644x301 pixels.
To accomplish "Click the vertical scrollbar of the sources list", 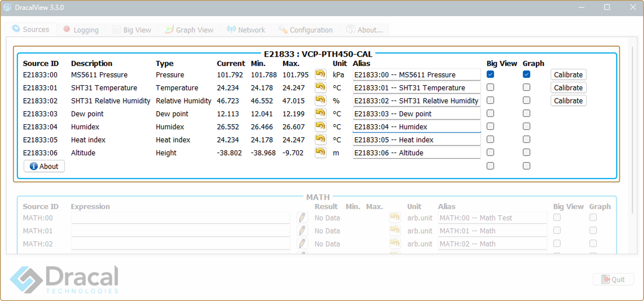I will [x=632, y=130].
